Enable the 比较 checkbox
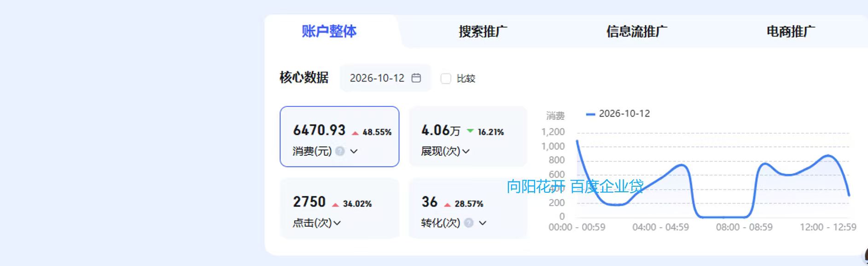 446,78
